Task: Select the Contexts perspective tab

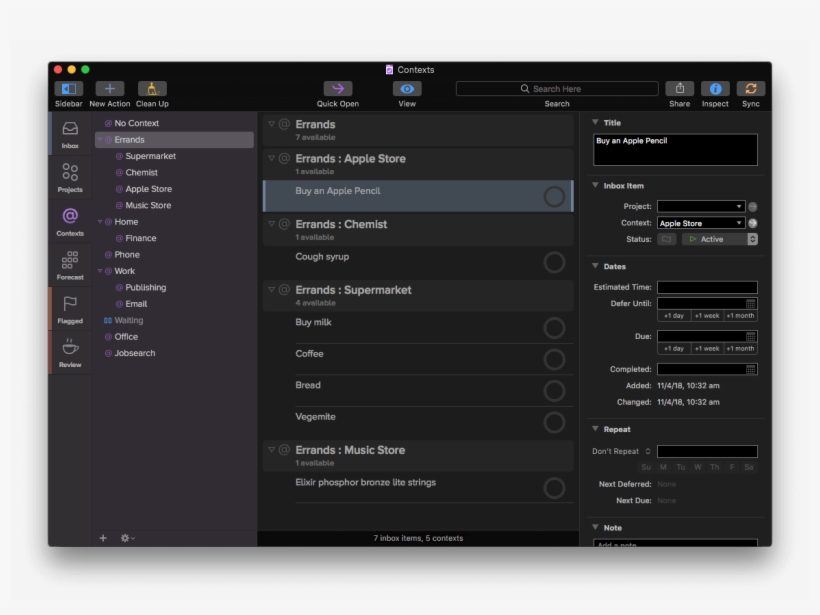Action: 70,222
